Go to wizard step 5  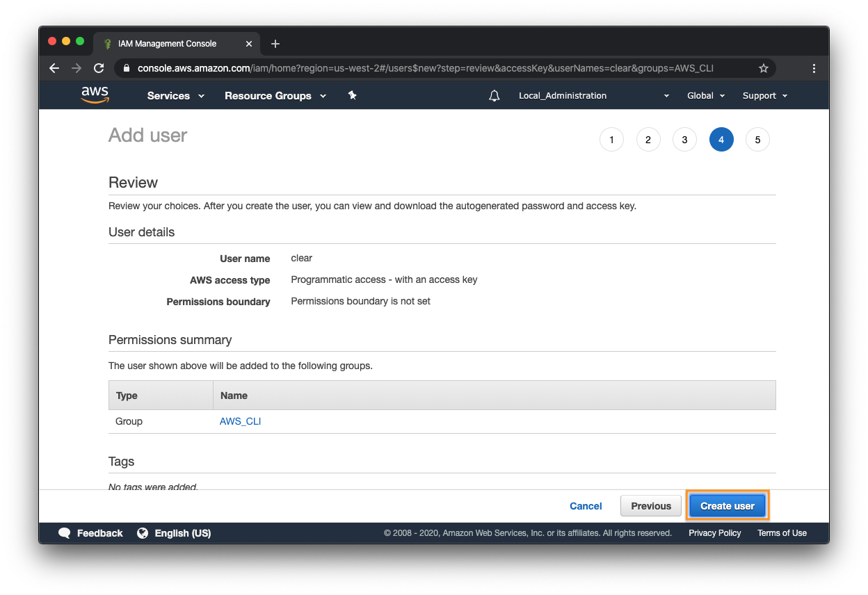[x=757, y=140]
